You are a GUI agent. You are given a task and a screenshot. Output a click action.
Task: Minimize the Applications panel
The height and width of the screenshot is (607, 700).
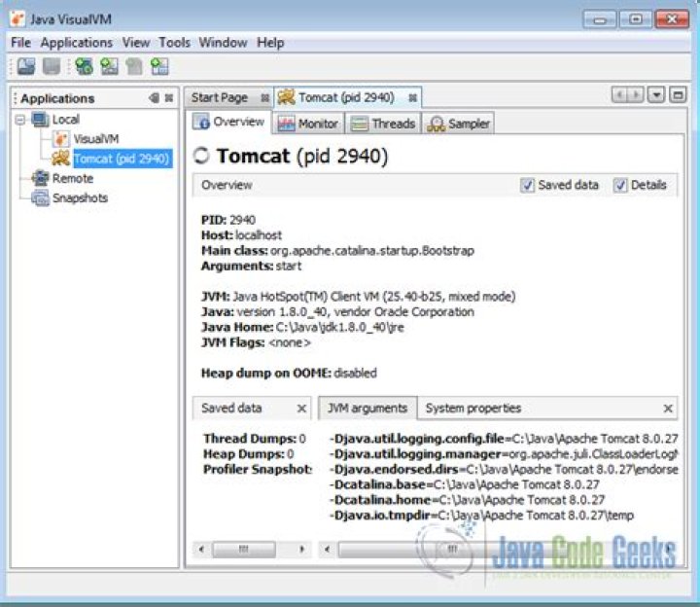point(154,98)
